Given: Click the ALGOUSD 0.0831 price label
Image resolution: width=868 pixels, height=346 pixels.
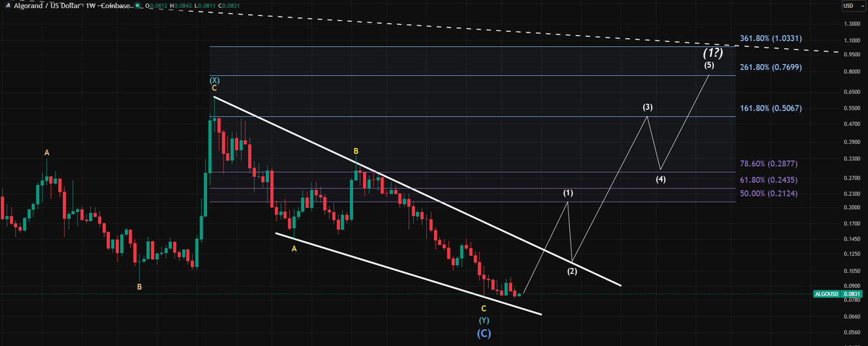Looking at the screenshot, I should point(838,294).
